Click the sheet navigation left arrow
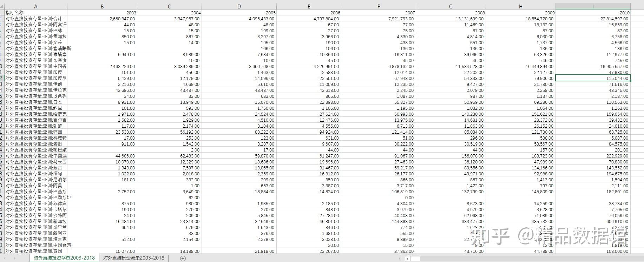This screenshot has height=262, width=644. (4, 258)
